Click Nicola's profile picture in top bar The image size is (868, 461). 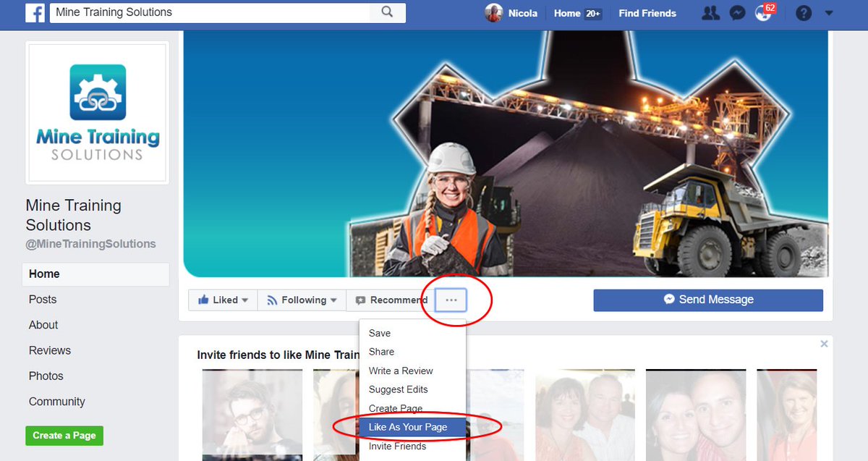click(x=494, y=13)
